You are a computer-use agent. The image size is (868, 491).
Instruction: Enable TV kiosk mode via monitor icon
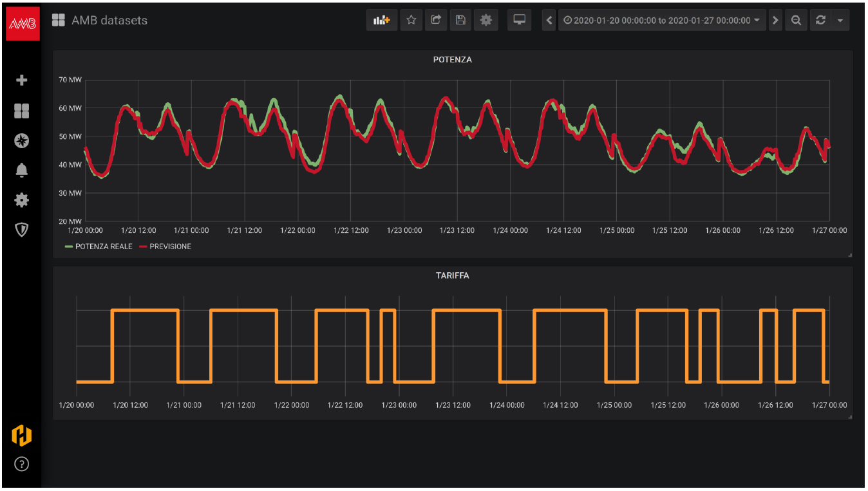[519, 20]
